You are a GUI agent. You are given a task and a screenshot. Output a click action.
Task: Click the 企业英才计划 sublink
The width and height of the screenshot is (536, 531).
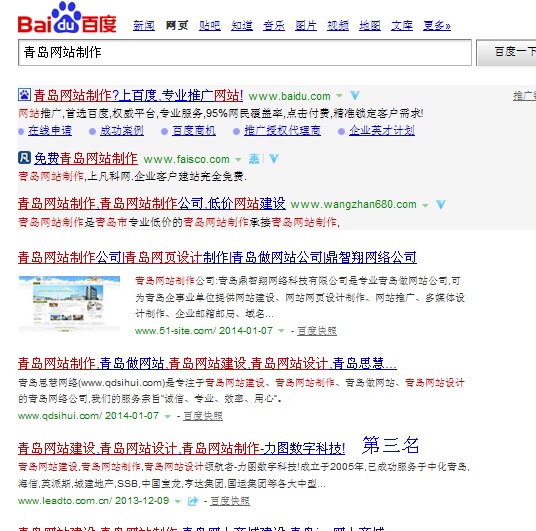[382, 130]
